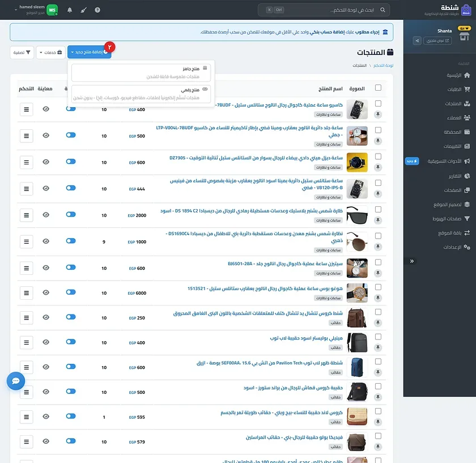
Task: Choose the digital product option
Action: (141, 94)
